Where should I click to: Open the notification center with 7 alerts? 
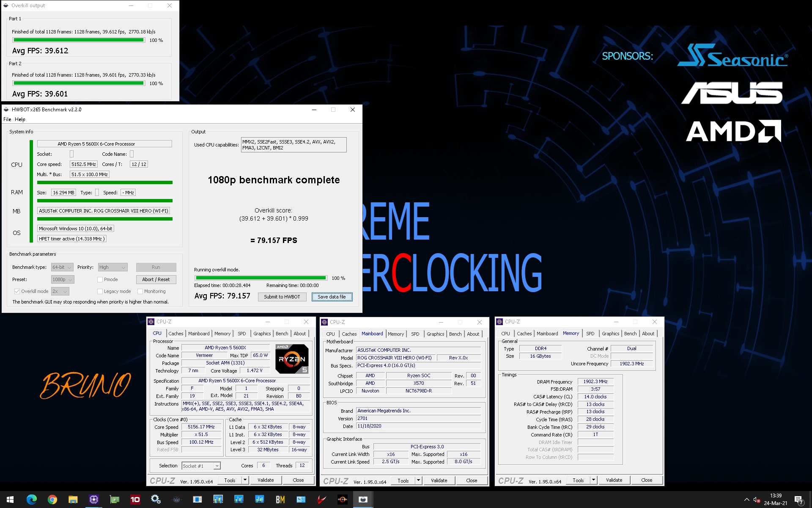click(x=798, y=500)
